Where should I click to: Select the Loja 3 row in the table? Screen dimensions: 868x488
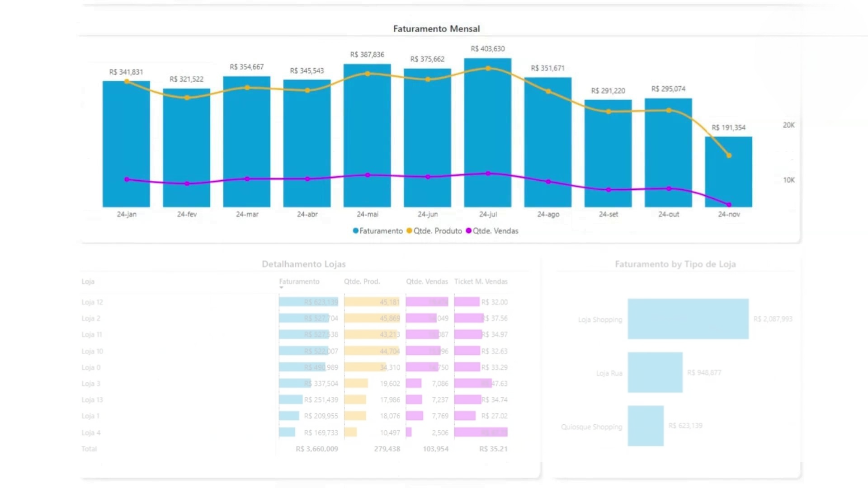pyautogui.click(x=91, y=384)
